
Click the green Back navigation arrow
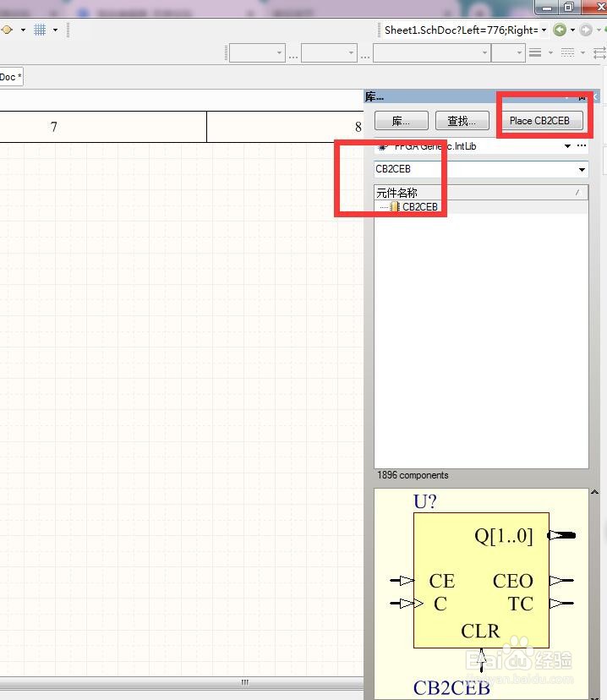click(x=560, y=30)
